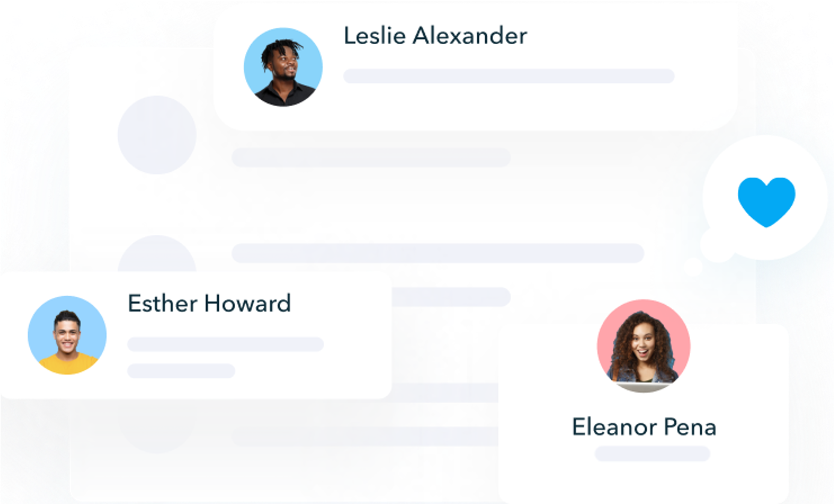The height and width of the screenshot is (504, 835).
Task: Click the blue heart icon
Action: 766,202
